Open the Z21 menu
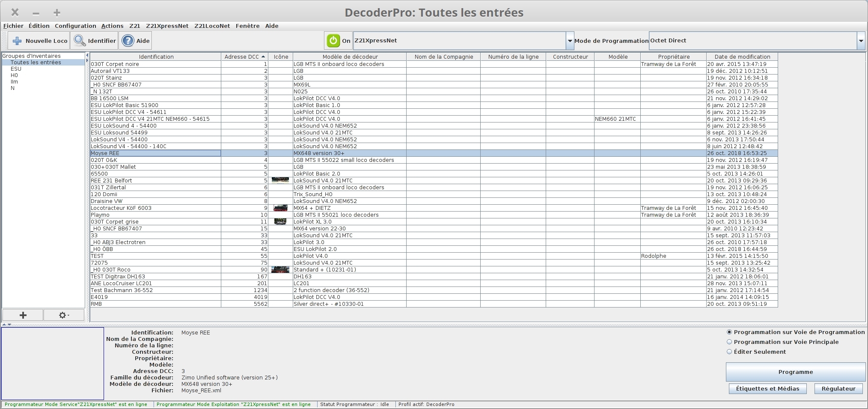This screenshot has height=409, width=868. 134,26
